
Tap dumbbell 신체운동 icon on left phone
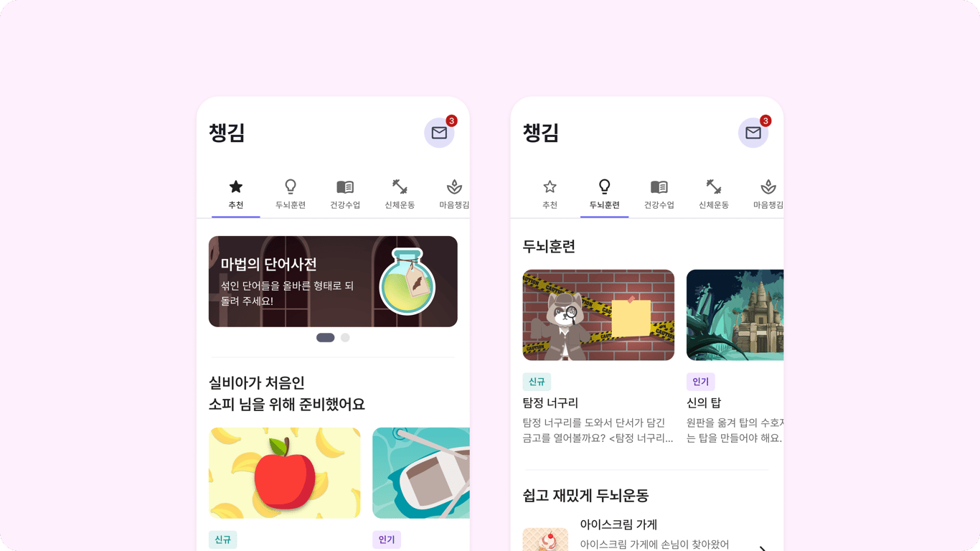[x=400, y=187]
